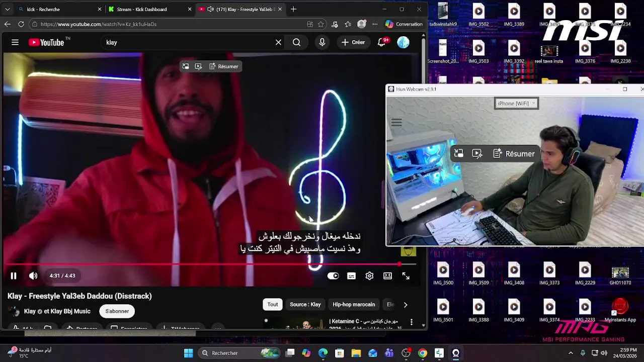Open the MyInstants App desktop shortcut

click(x=620, y=310)
